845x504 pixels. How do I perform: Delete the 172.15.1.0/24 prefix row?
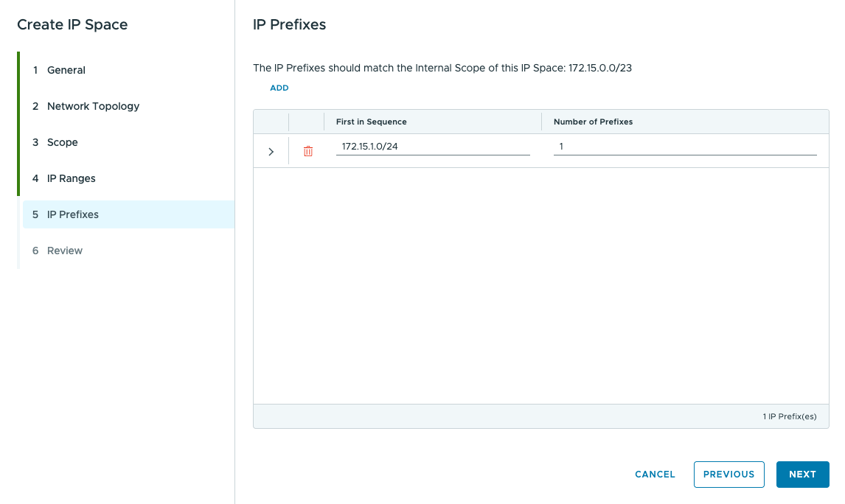point(308,151)
